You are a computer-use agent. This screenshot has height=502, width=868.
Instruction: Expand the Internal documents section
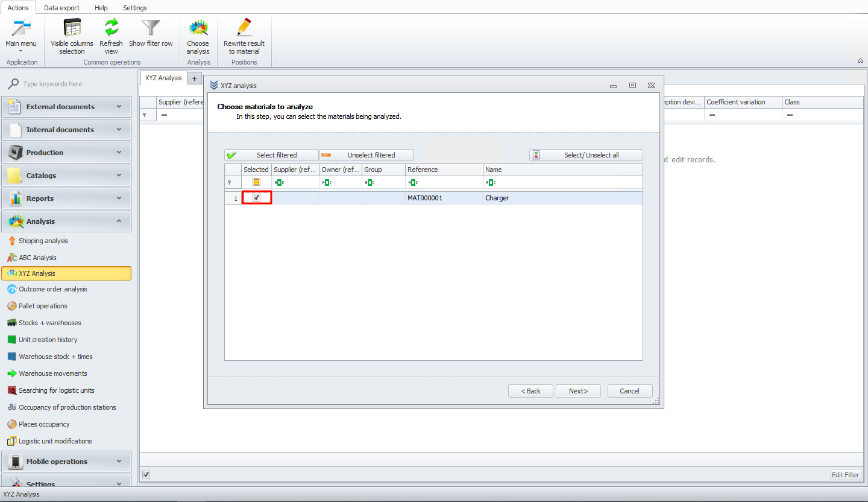click(x=66, y=130)
